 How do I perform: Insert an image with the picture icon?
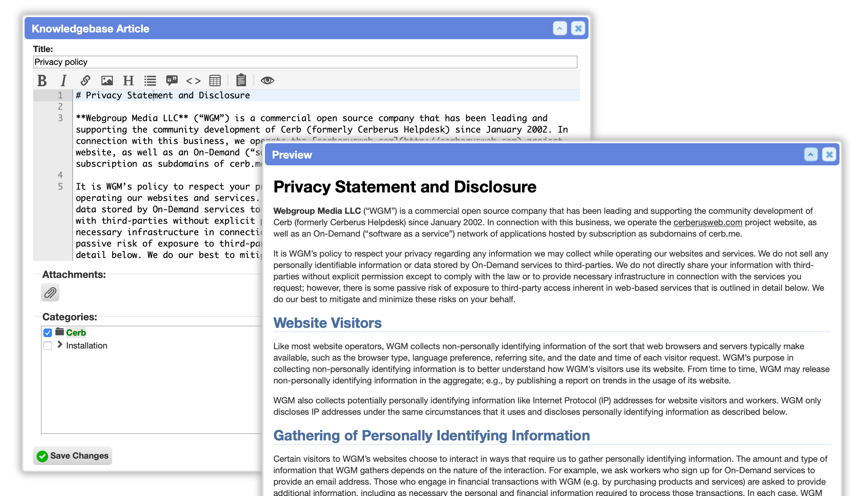(x=107, y=81)
